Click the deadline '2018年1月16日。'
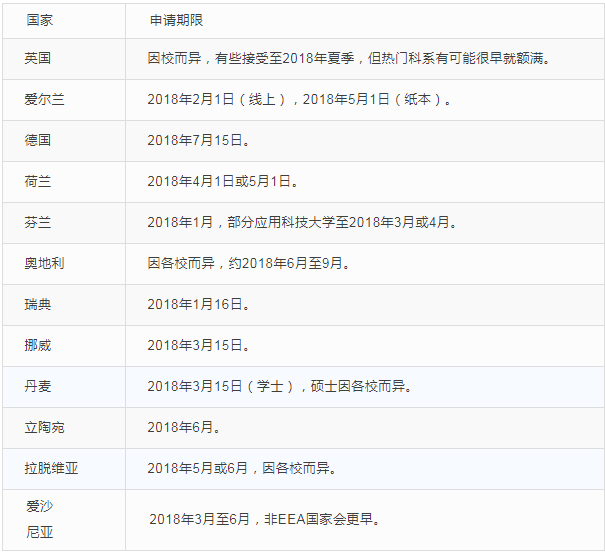This screenshot has height=554, width=605. tap(198, 304)
